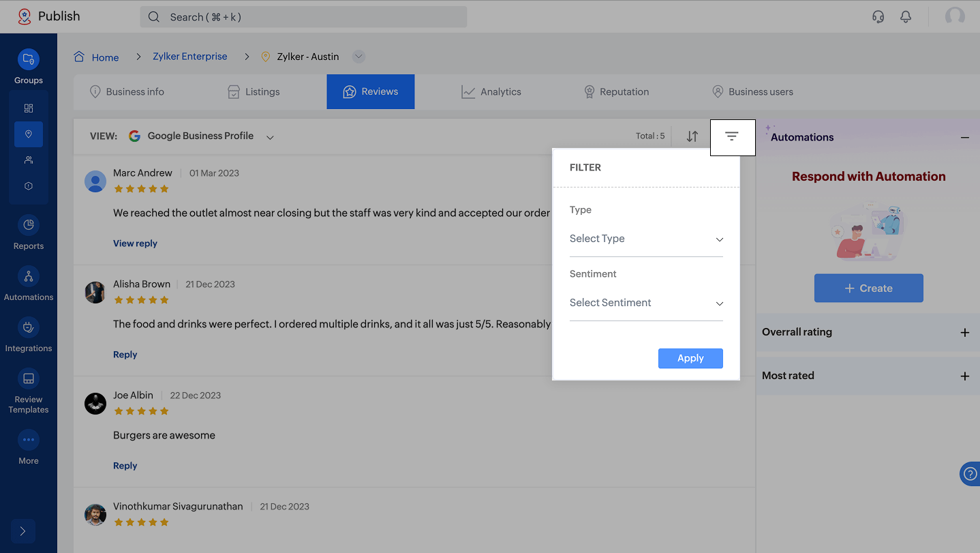The height and width of the screenshot is (553, 980).
Task: Click Marc Andrew's avatar
Action: point(95,181)
